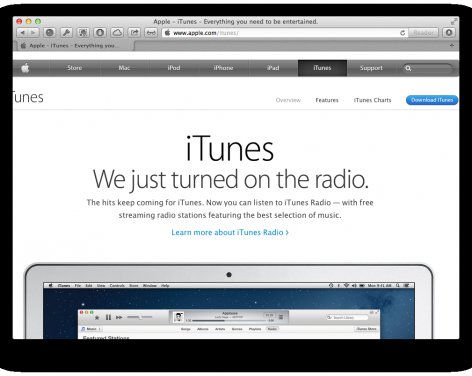Click the site search field
The height and width of the screenshot is (376, 472).
(x=428, y=68)
